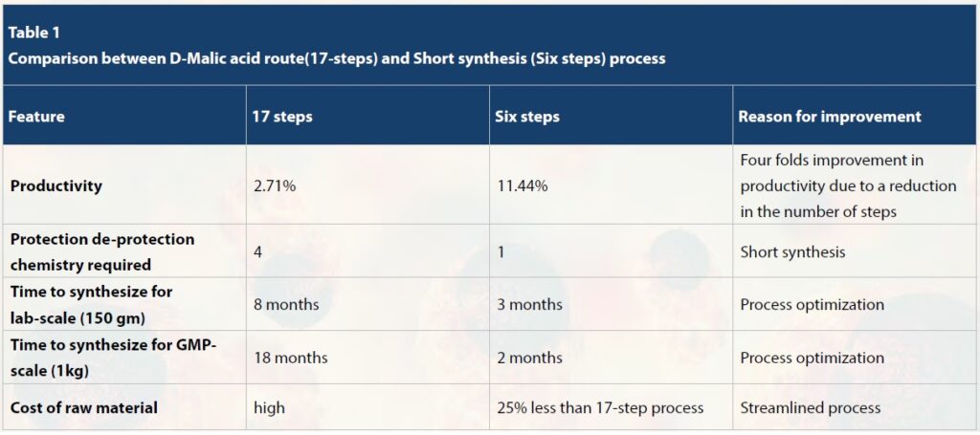Select the "8 months" cell
The image size is (980, 435).
(x=286, y=304)
